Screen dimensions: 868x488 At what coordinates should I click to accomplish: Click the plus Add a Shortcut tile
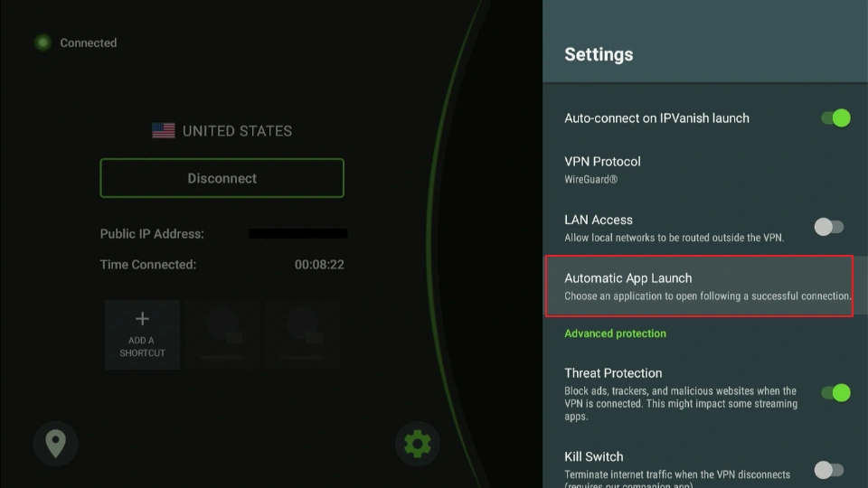pos(142,334)
